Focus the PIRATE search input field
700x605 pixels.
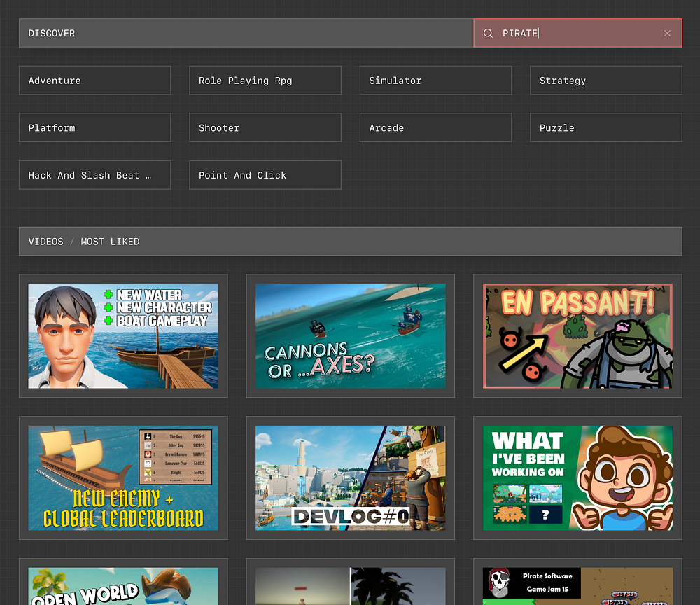[x=577, y=33]
